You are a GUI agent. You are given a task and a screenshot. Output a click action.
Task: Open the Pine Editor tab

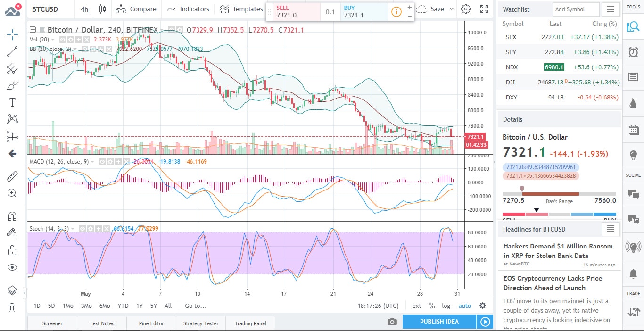click(x=151, y=323)
